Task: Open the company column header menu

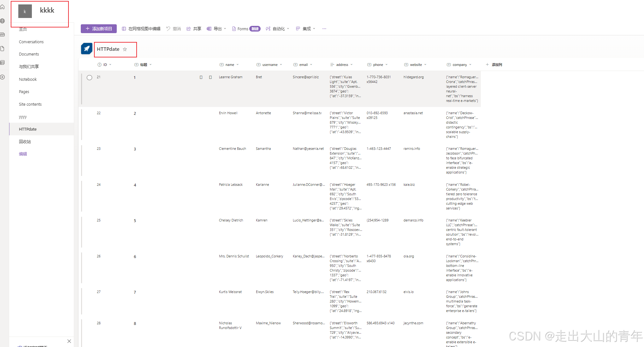Action: click(459, 65)
